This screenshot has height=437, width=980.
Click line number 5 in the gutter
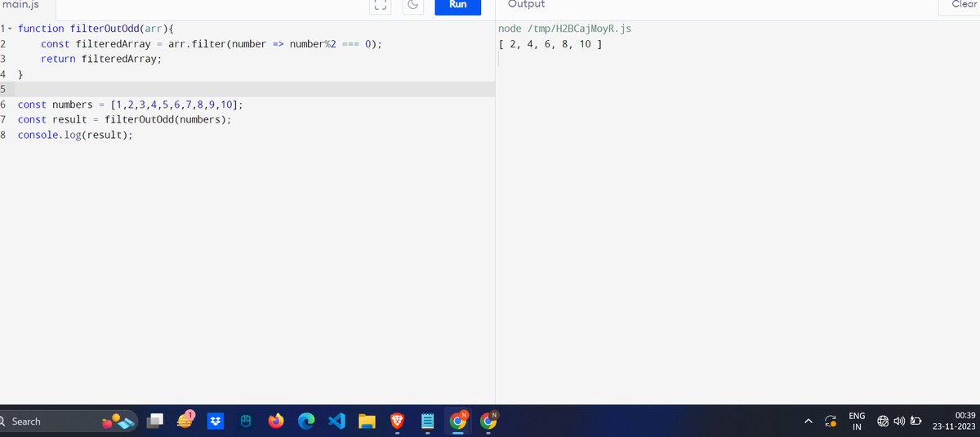coord(3,89)
